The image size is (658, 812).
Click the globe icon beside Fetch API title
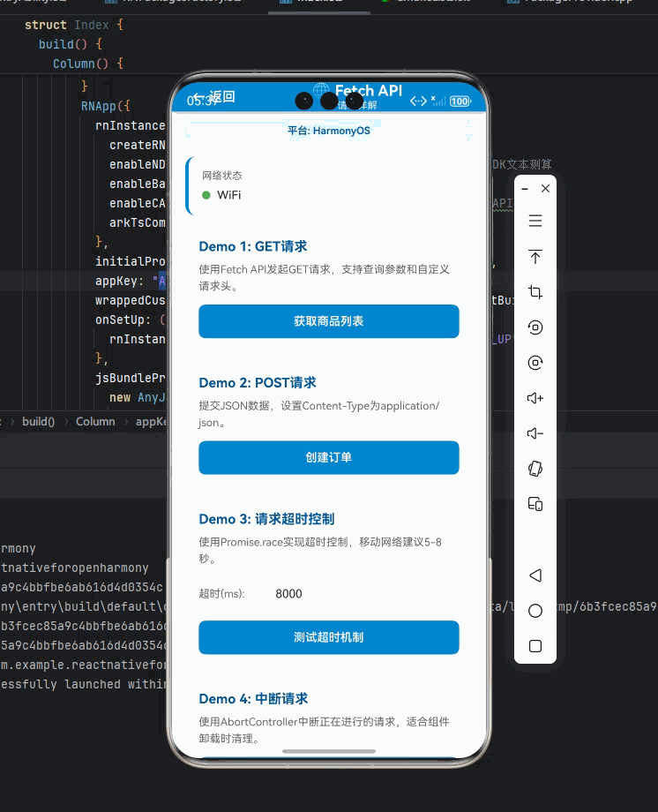click(321, 91)
